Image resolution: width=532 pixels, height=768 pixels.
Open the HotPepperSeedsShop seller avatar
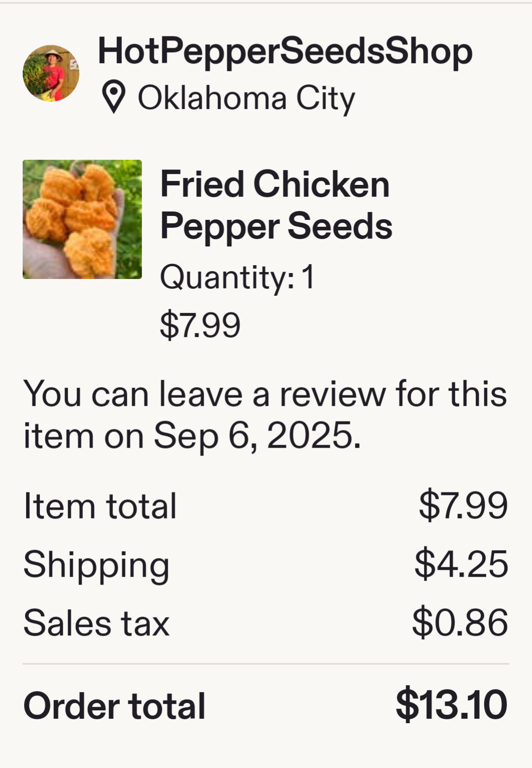pyautogui.click(x=51, y=73)
